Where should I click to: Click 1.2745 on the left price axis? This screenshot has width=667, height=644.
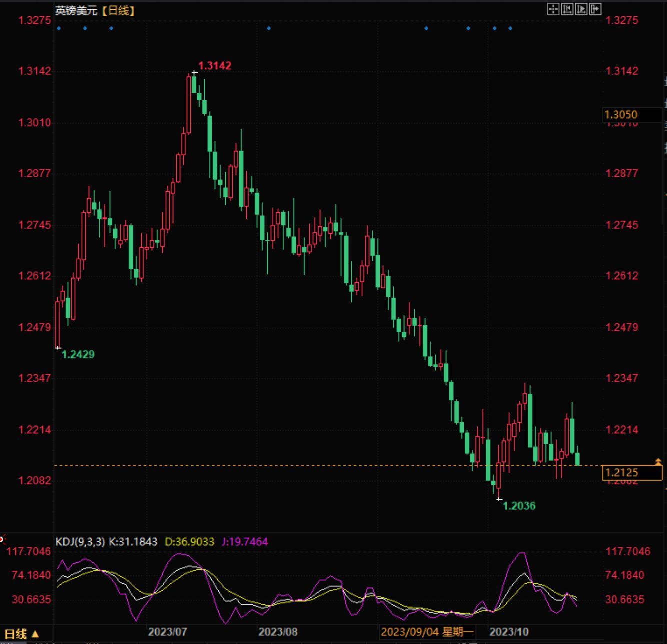(x=35, y=225)
